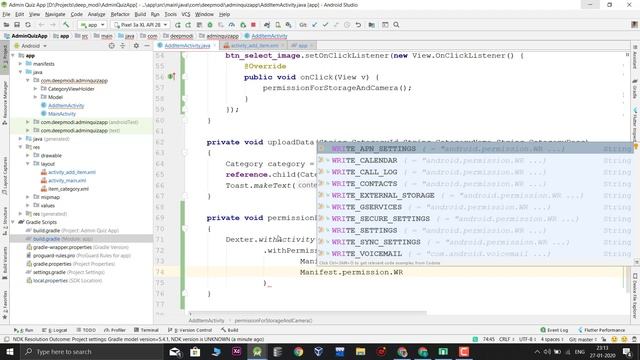
Task: Choose WRITE_EXTERNAL_STORAGE from autocomplete list
Action: point(475,196)
